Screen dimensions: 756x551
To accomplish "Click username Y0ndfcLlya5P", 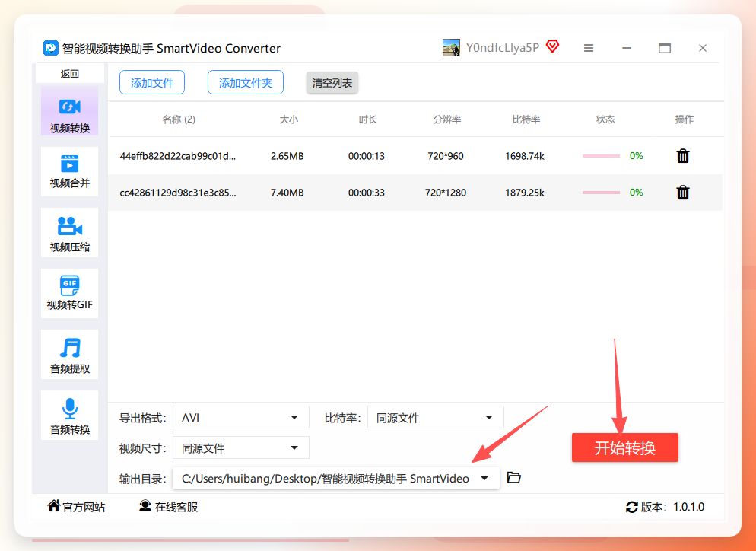I will (503, 48).
